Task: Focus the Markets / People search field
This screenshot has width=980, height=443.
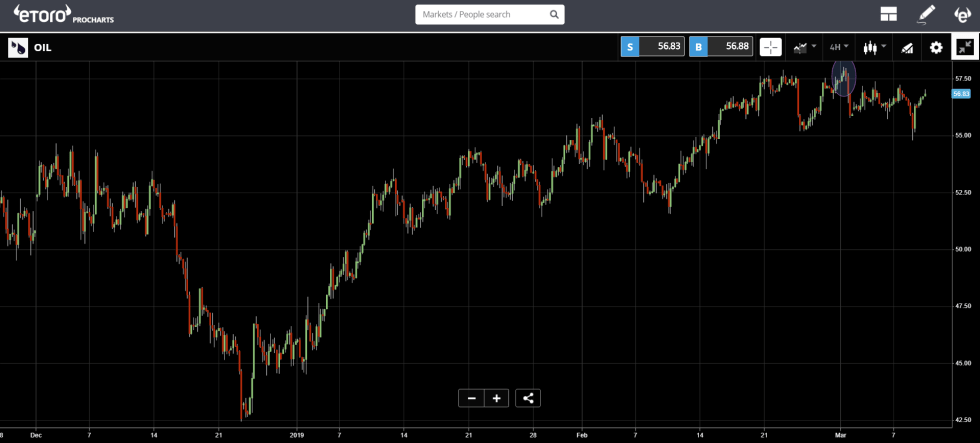Action: tap(480, 15)
